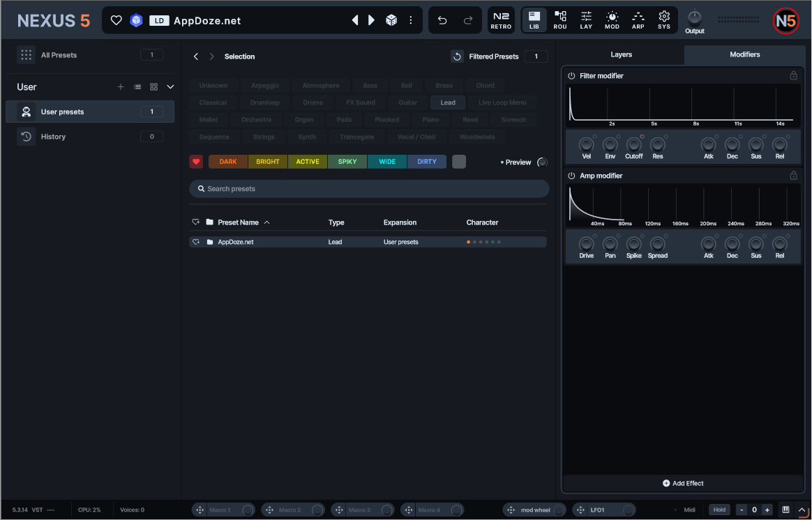Open the preset bar three-dot menu
This screenshot has height=520, width=812.
(x=411, y=20)
